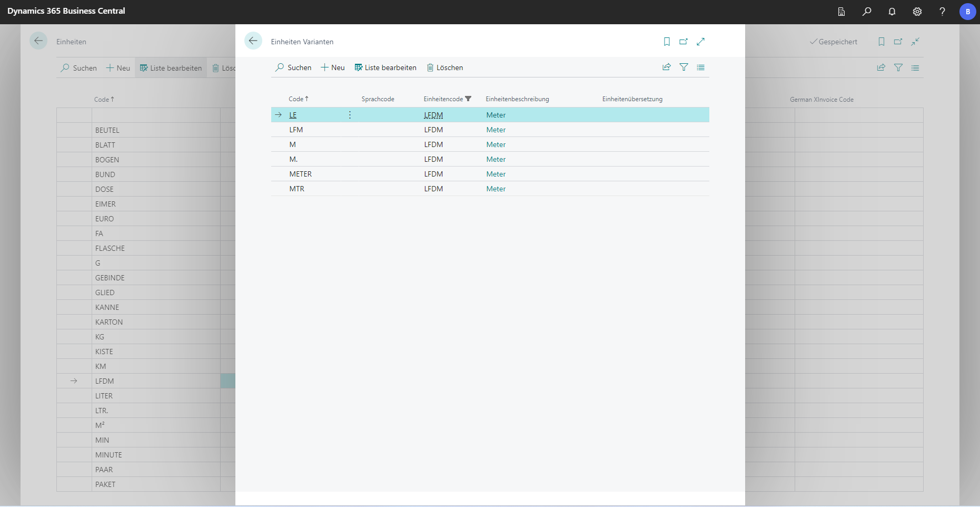Open the settings gear menu

[x=917, y=12]
